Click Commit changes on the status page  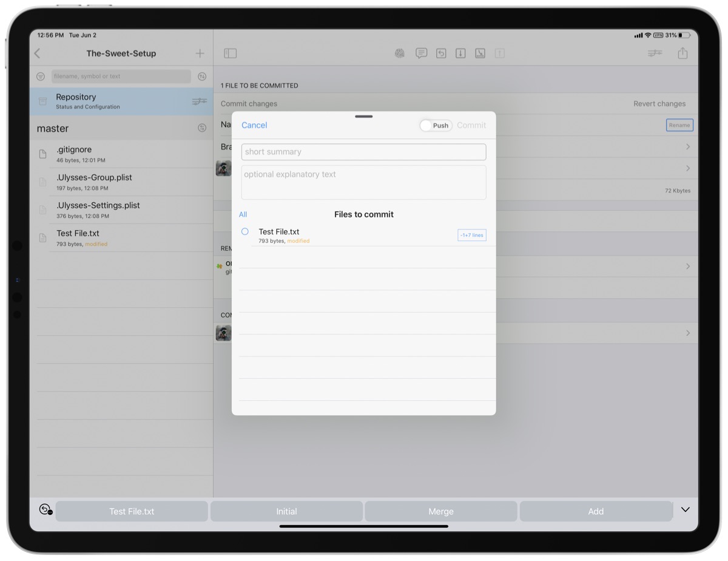[x=249, y=104]
